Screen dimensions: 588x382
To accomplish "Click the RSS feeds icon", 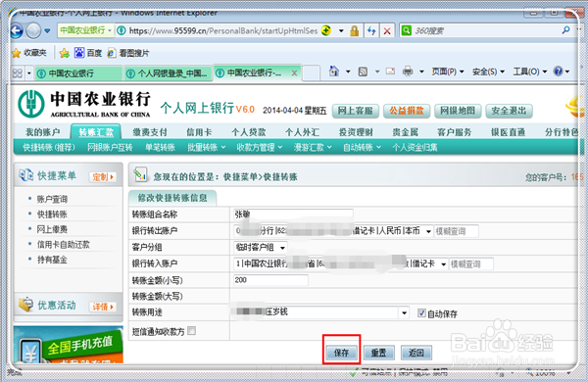I will point(363,72).
